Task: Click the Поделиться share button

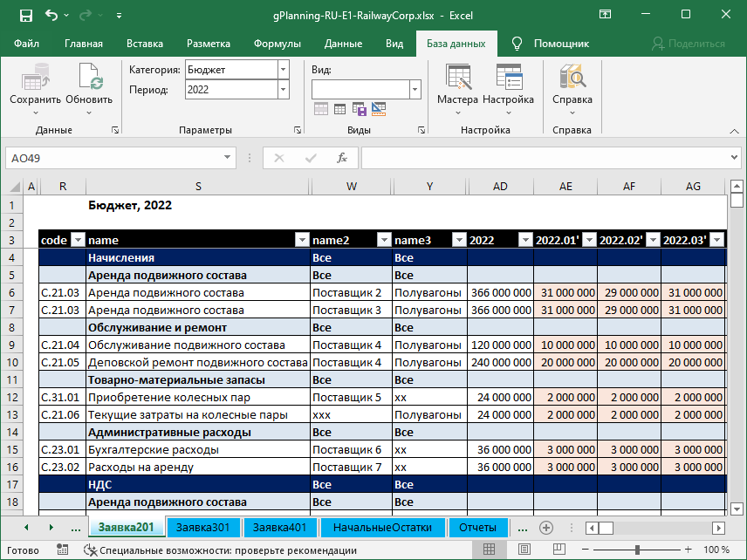Action: (x=689, y=44)
